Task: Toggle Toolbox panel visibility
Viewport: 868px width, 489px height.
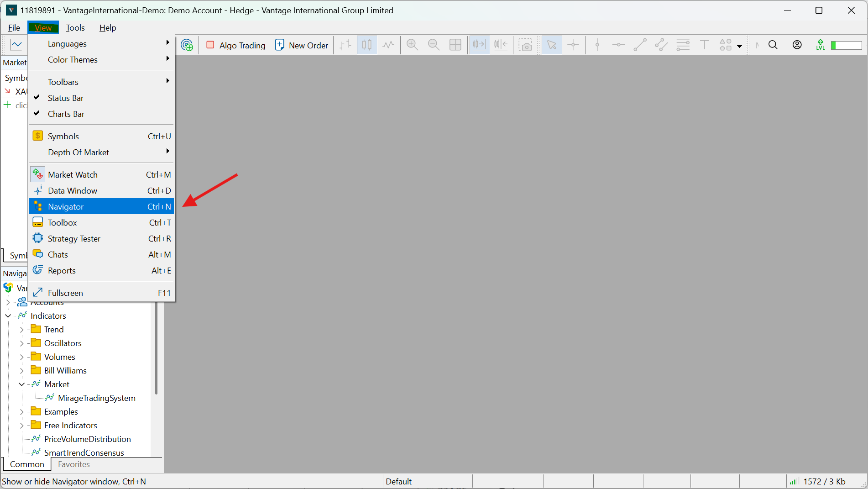Action: [x=101, y=223]
